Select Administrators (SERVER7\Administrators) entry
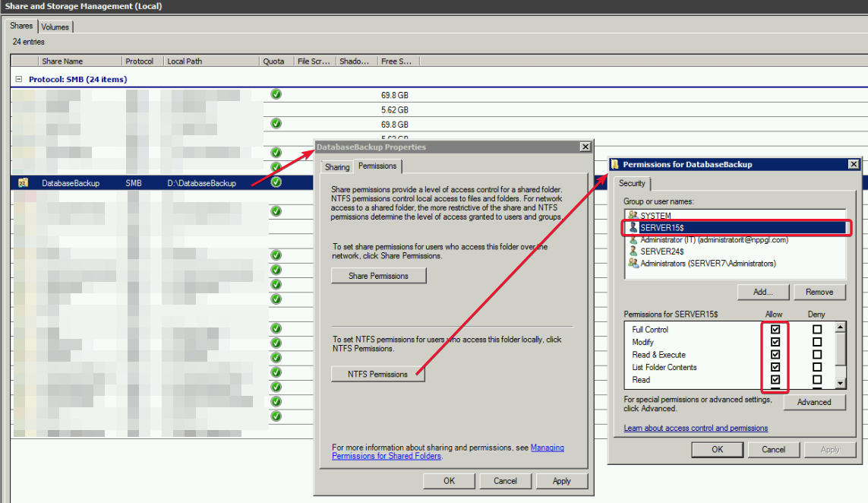This screenshot has height=503, width=868. (x=708, y=263)
